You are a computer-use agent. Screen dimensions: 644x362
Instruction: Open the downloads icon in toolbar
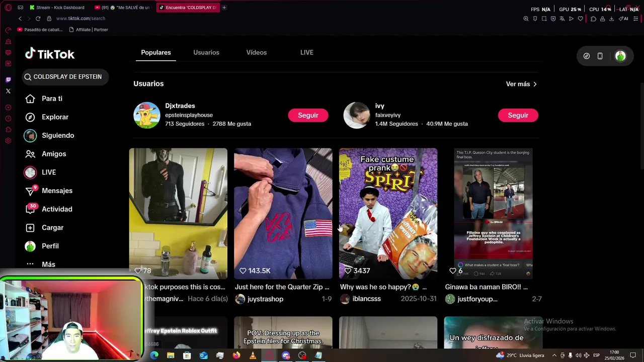(611, 19)
